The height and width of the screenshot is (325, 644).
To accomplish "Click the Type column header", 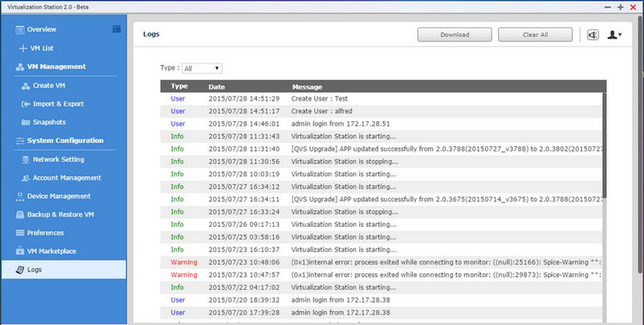I will coord(179,86).
